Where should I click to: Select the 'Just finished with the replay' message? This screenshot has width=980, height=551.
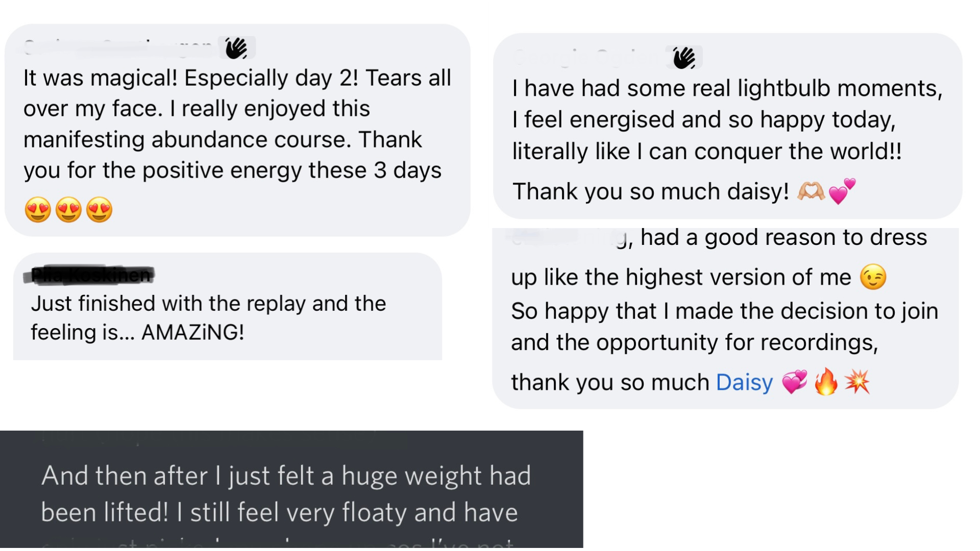(x=228, y=307)
